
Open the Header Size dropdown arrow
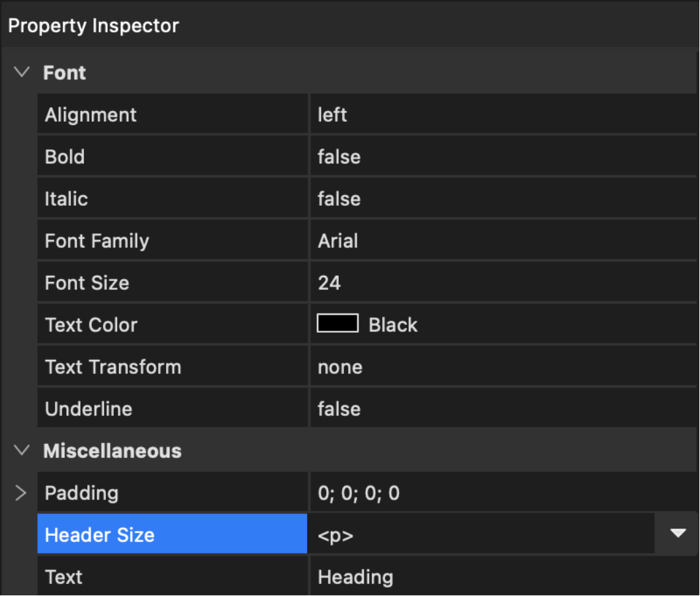(x=678, y=534)
